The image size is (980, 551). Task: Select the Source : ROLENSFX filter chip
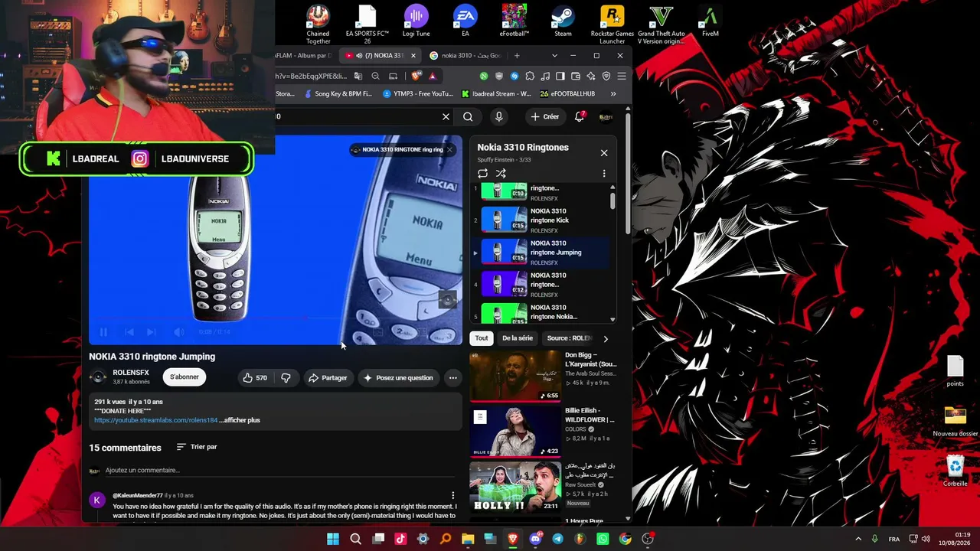(x=570, y=338)
